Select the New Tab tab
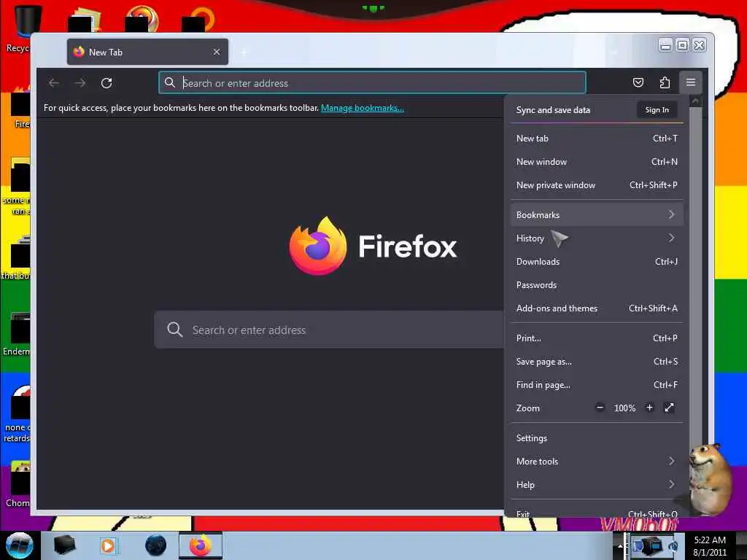747x560 pixels. [x=147, y=52]
